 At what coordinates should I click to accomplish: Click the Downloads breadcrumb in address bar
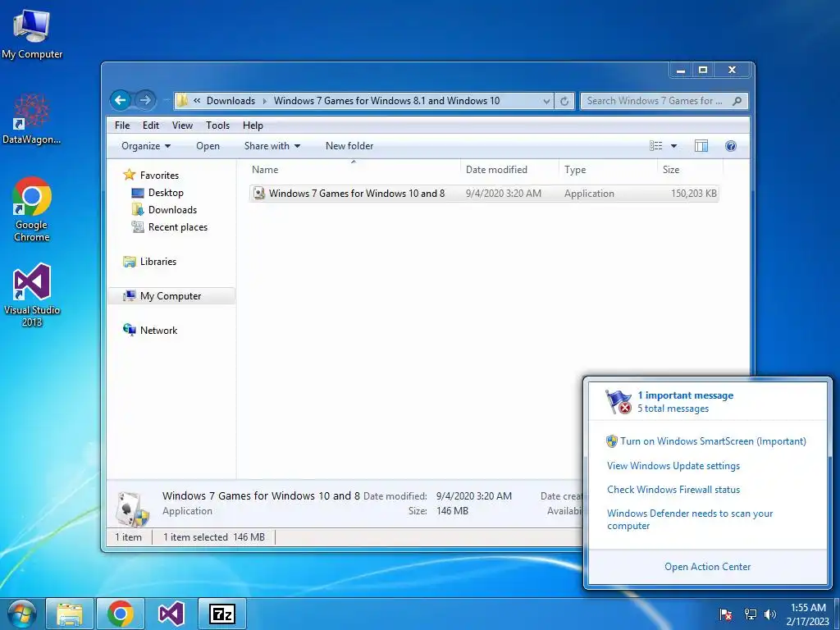(231, 101)
